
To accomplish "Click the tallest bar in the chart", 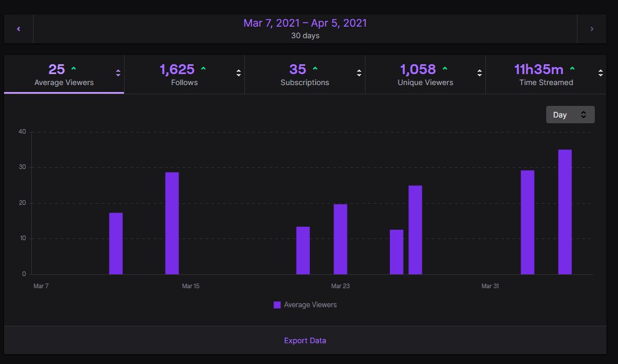I will (x=565, y=212).
